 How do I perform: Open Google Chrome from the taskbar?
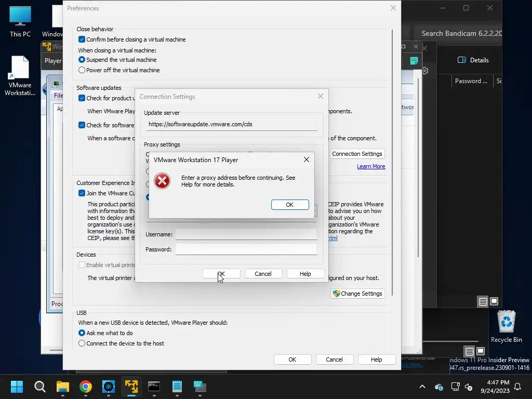click(86, 387)
